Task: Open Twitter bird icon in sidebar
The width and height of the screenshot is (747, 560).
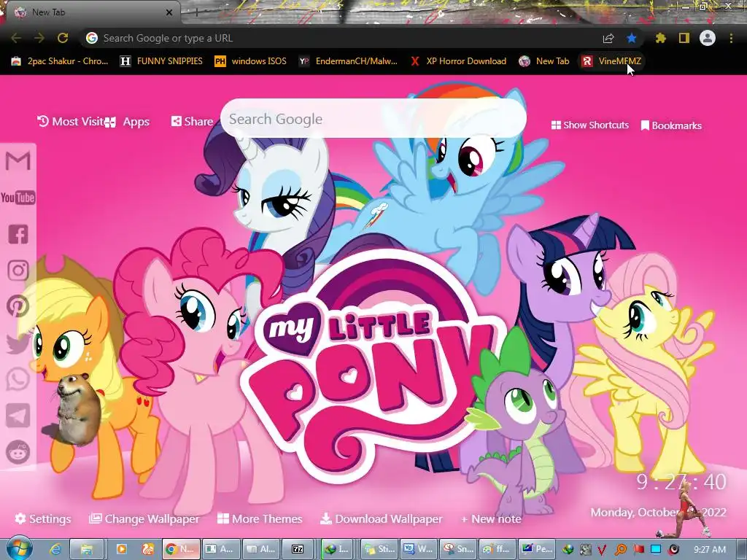Action: click(18, 343)
